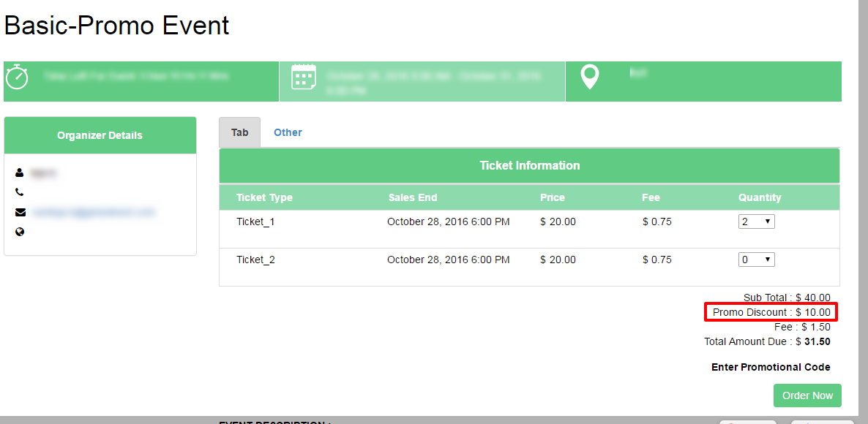Click the organizer person icon
The width and height of the screenshot is (868, 424).
20,173
